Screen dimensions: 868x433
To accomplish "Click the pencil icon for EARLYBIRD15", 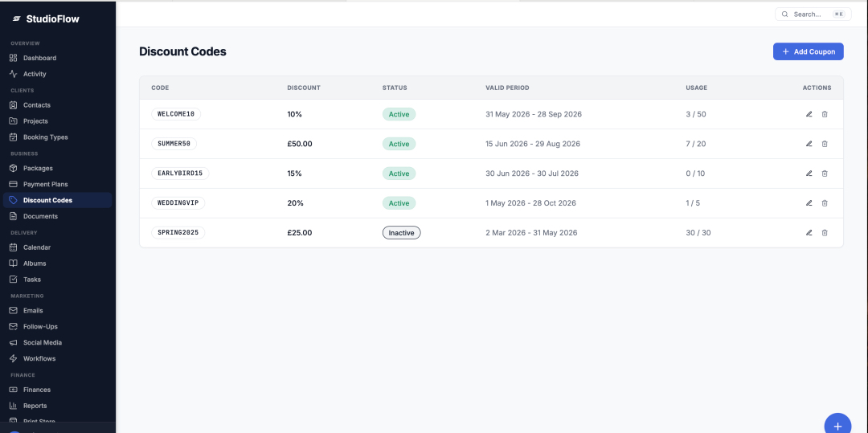I will pos(809,173).
